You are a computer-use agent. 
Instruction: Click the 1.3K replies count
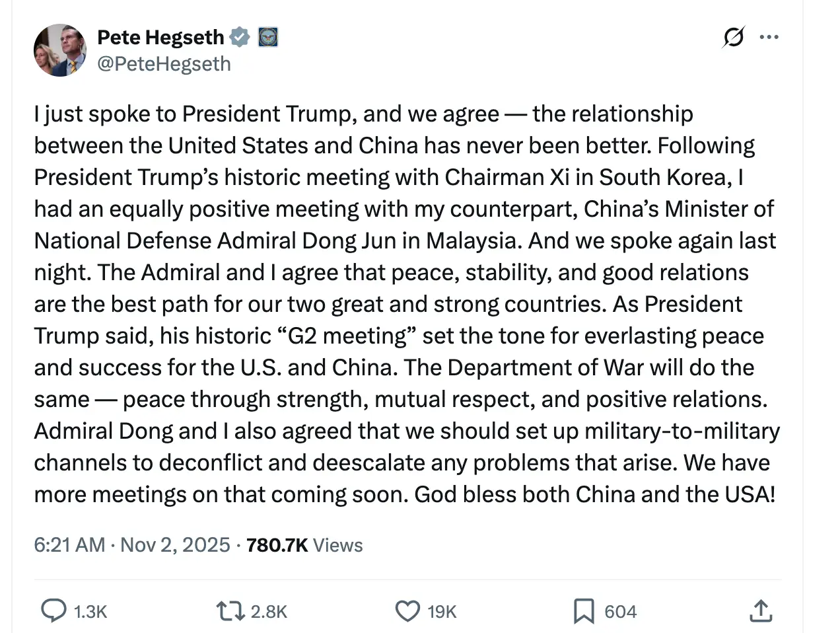click(90, 612)
